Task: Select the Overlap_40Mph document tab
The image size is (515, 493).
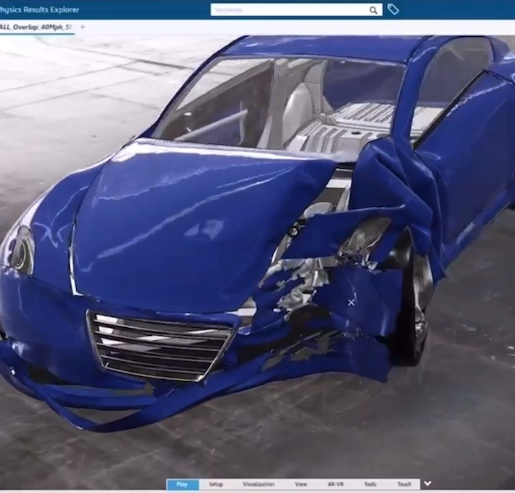Action: (36, 27)
